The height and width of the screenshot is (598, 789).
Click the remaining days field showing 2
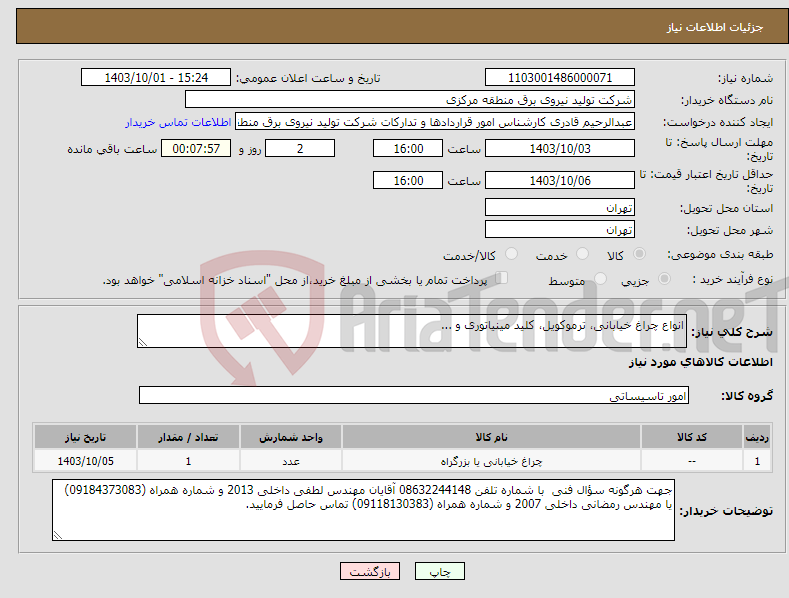tap(300, 148)
